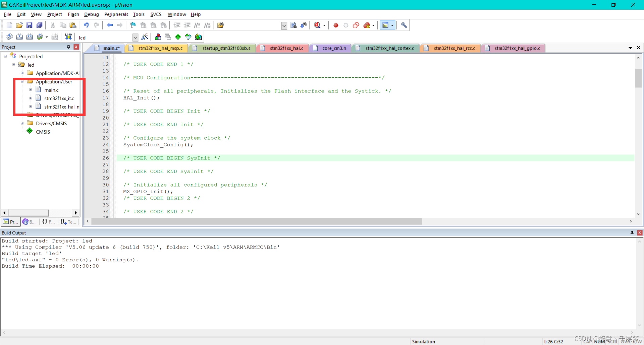The height and width of the screenshot is (345, 644).
Task: Open the Project menu
Action: (x=55, y=14)
